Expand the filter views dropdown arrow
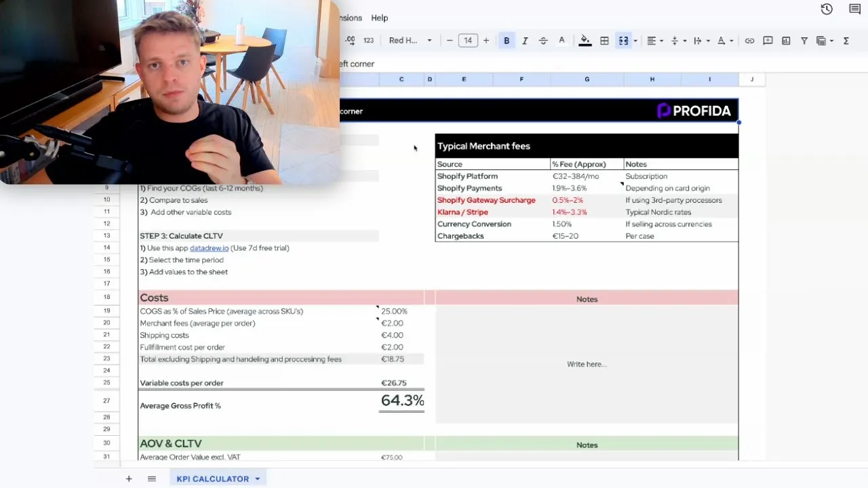 pos(831,41)
